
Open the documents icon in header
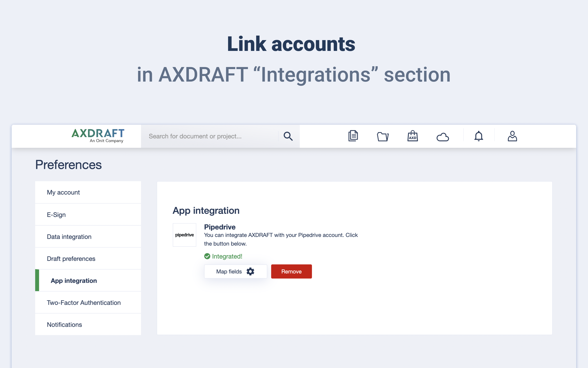(x=353, y=136)
